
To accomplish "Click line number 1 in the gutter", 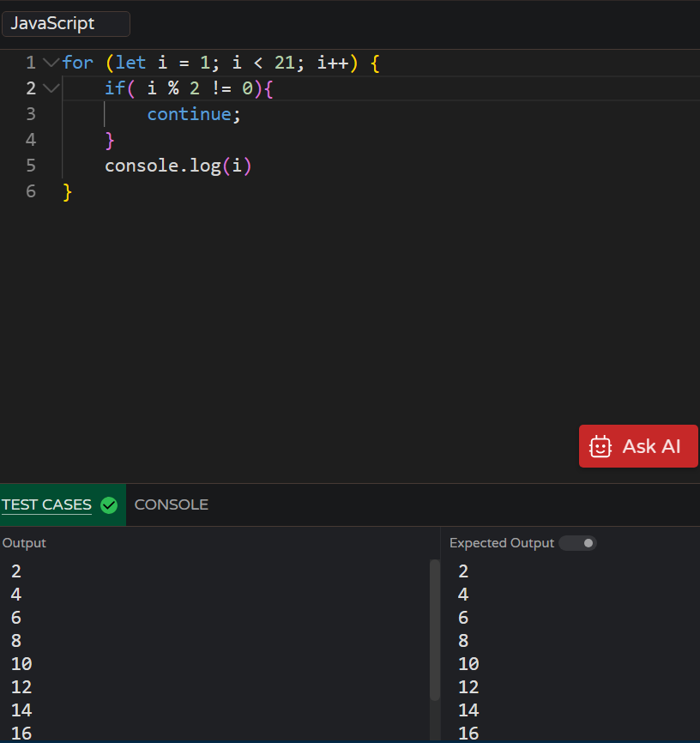I will tap(31, 62).
